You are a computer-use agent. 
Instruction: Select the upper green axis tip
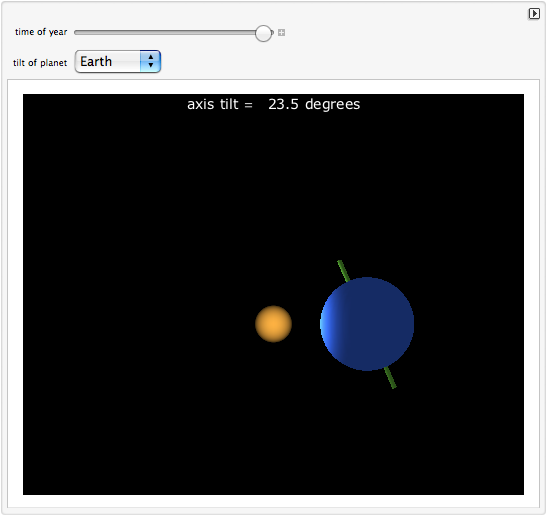pos(340,263)
